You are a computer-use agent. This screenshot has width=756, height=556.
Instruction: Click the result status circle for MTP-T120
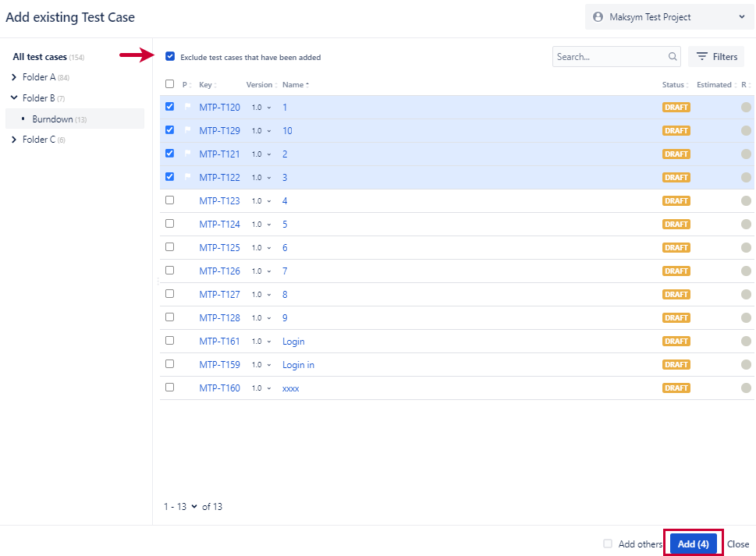pos(746,107)
